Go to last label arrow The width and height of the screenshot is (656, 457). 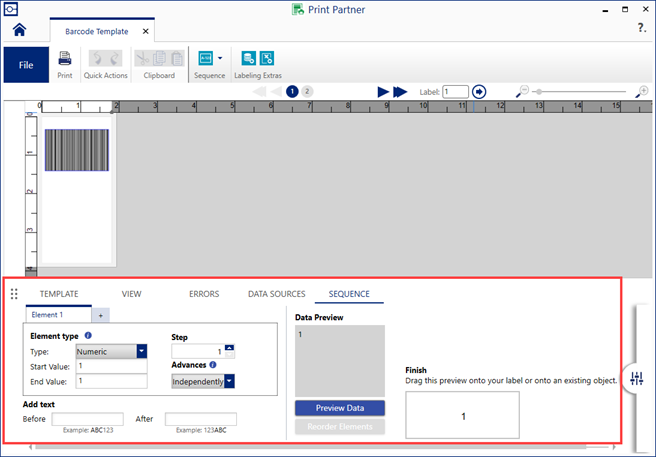click(400, 92)
